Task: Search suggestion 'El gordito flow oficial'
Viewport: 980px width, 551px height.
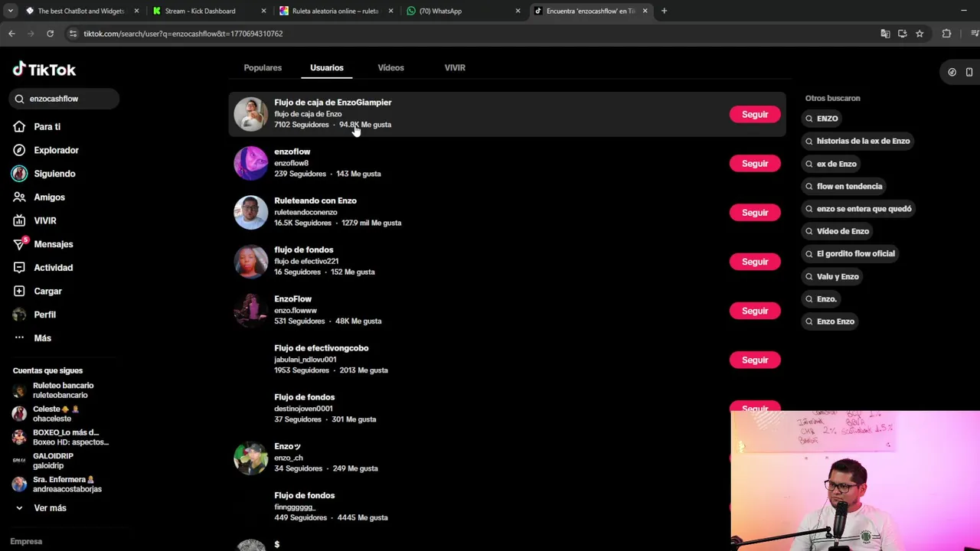Action: pyautogui.click(x=849, y=253)
